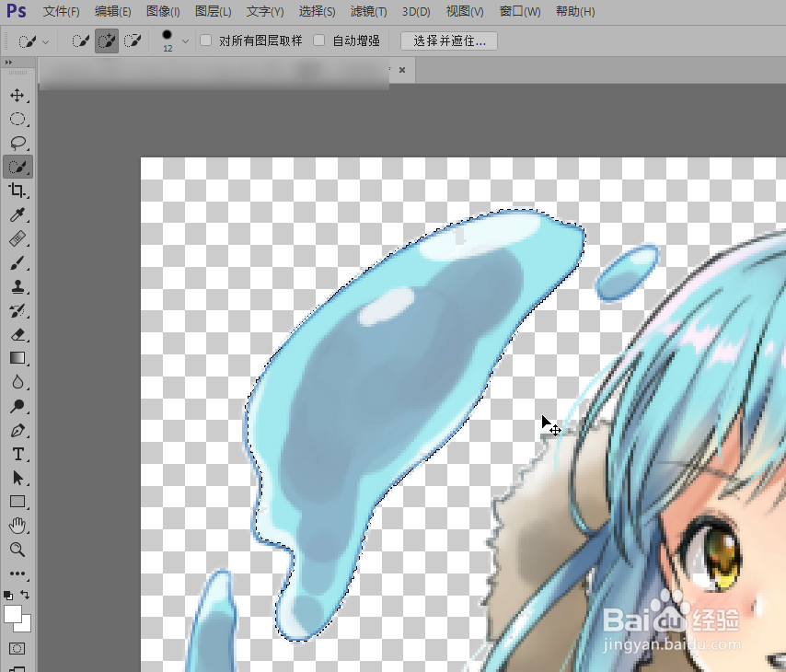The height and width of the screenshot is (672, 786).
Task: Select the Elliptical Marquee tool
Action: (17, 119)
